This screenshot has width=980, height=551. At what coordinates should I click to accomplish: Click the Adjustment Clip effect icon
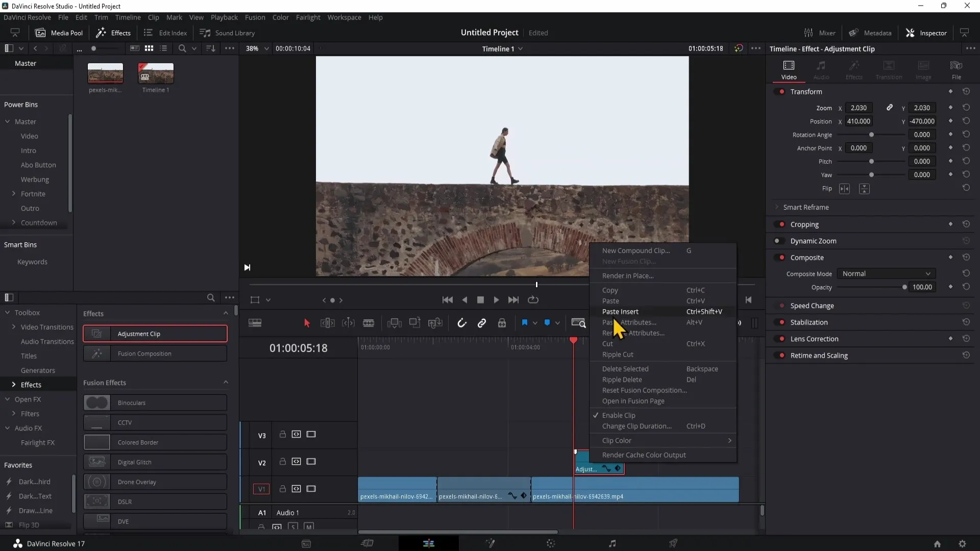96,333
